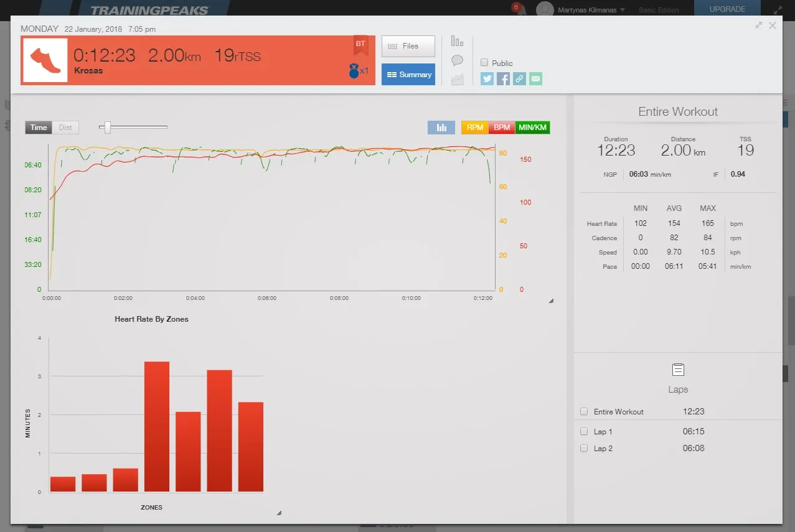795x532 pixels.
Task: Toggle the MIN/KM pace series
Action: click(x=533, y=128)
